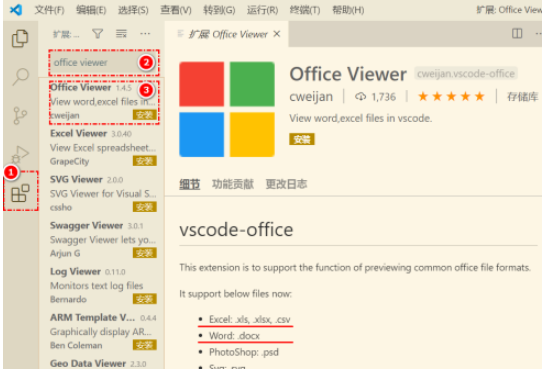Image resolution: width=542 pixels, height=369 pixels.
Task: Open the Extensions view icon
Action: tap(20, 193)
